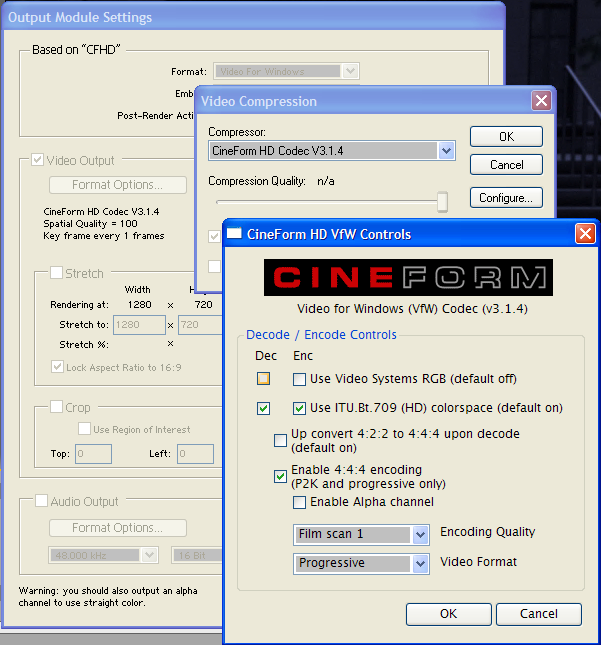Uncheck Use ITU.Bt.709 (HD) colorspace encode option

[x=300, y=408]
